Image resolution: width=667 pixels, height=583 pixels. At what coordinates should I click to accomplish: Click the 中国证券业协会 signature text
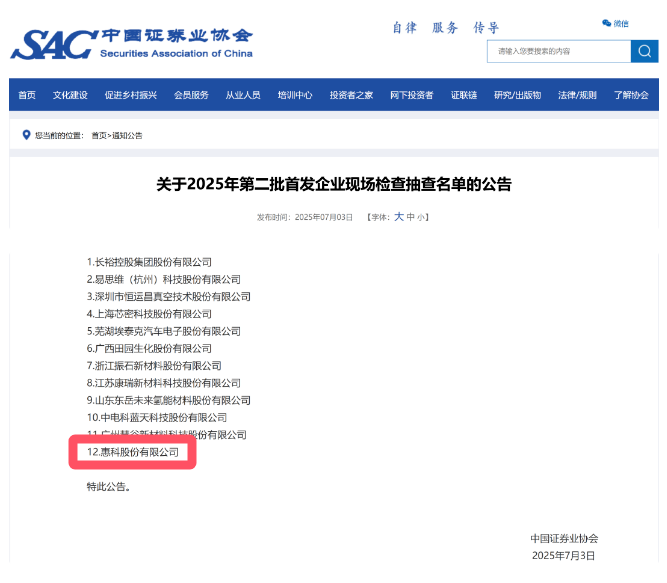tap(564, 538)
